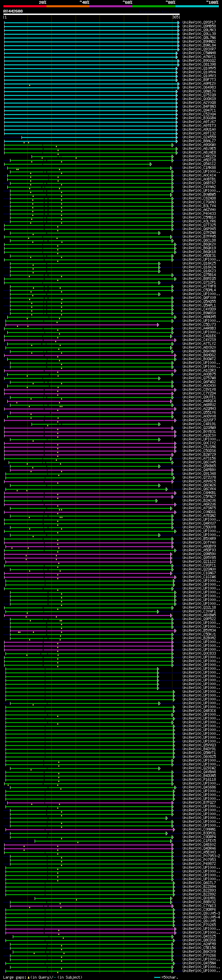Select the UniRef100_P16118 label
Screen dimensions: 222x980
point(199,779)
